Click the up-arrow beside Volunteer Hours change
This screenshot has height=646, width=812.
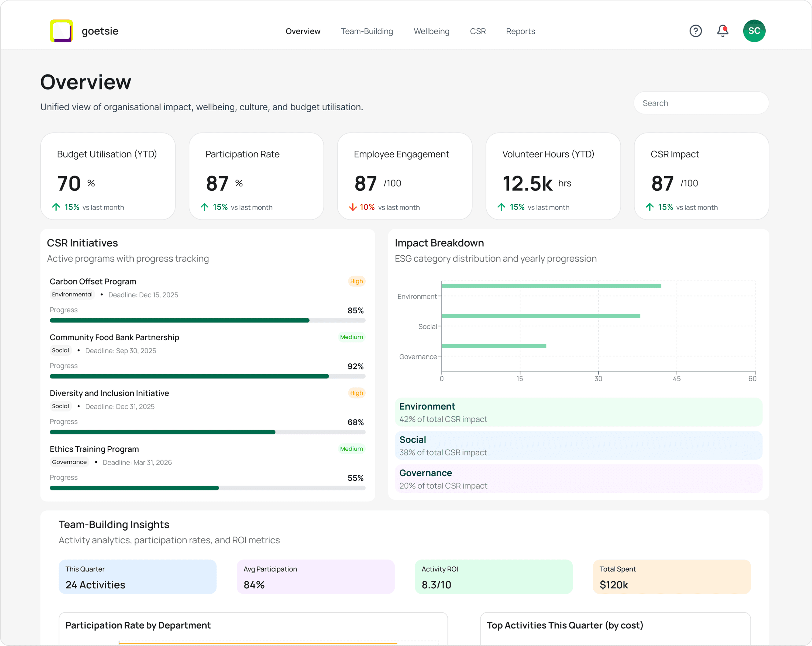coord(501,207)
